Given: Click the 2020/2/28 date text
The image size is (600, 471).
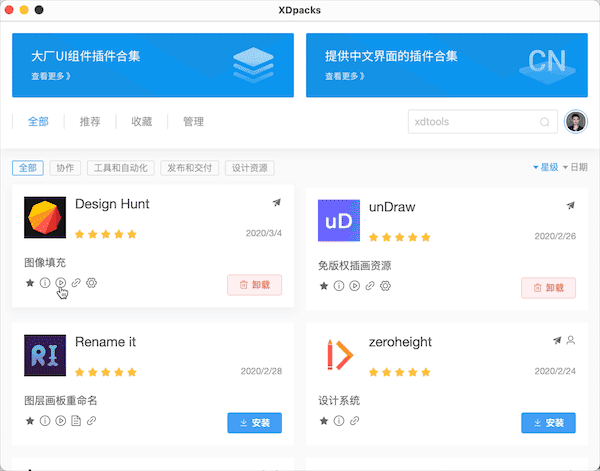Looking at the screenshot, I should [x=261, y=371].
